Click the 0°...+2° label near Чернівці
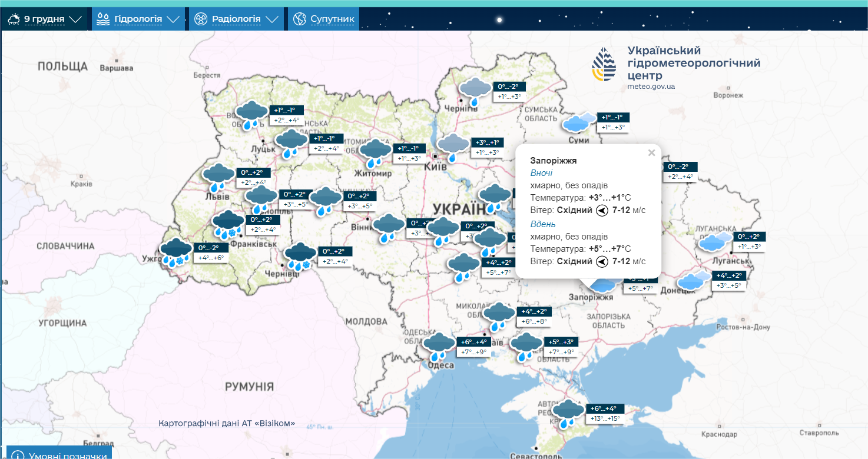 point(336,251)
